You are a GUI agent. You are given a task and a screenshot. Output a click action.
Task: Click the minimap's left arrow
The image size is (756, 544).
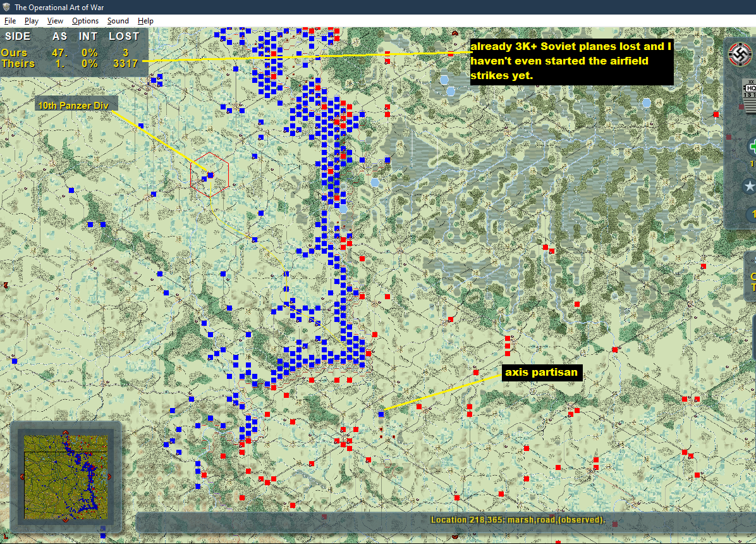(21, 477)
